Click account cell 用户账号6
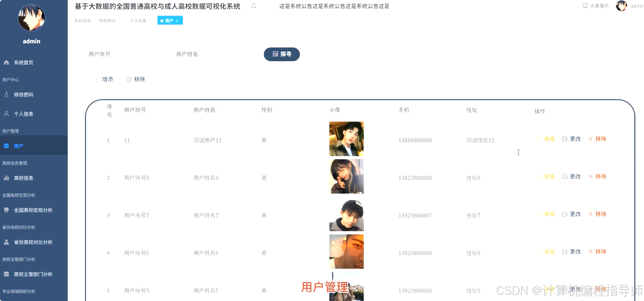This screenshot has height=301, width=644. coord(136,253)
